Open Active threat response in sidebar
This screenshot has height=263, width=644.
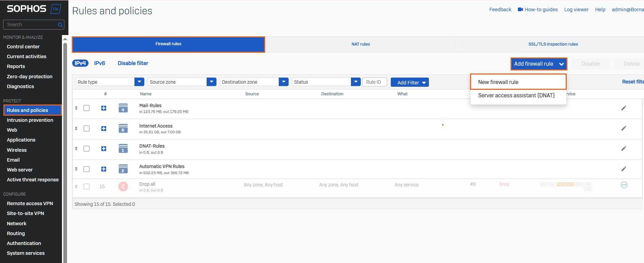click(33, 180)
